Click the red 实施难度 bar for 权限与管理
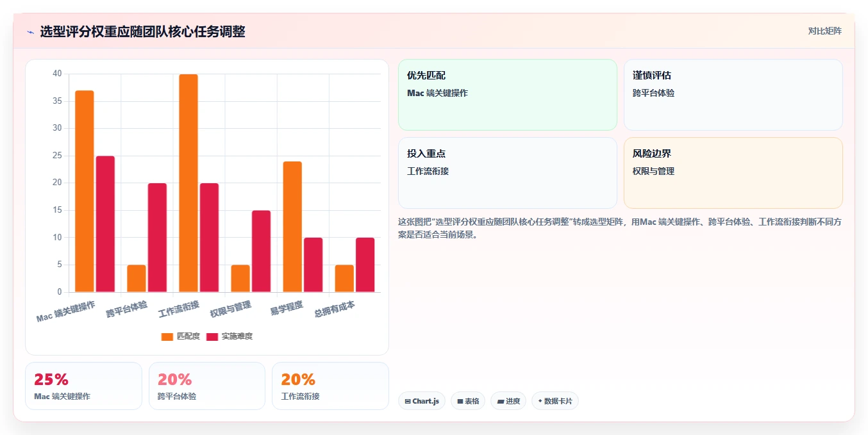Viewport: 868px width, 435px height. [261, 251]
